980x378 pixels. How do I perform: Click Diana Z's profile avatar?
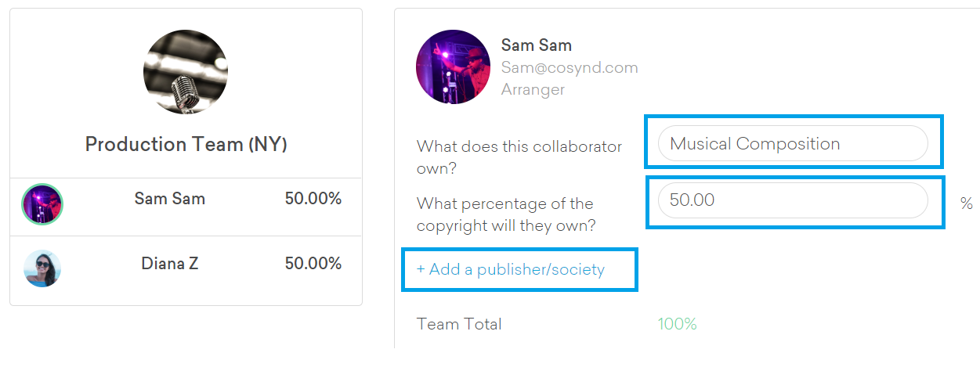42,268
